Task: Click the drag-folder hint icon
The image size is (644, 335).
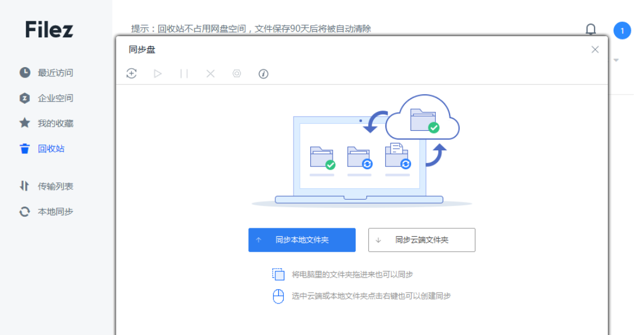Action: pyautogui.click(x=278, y=274)
